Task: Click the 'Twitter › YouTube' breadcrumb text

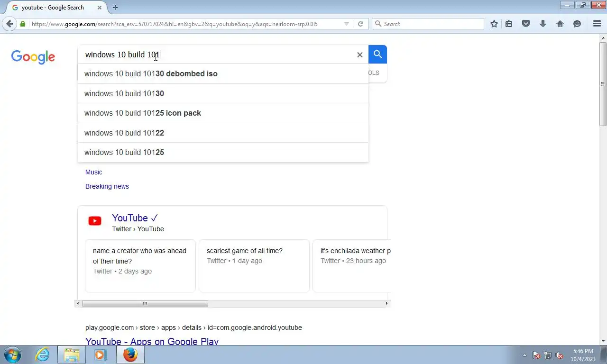Action: click(x=138, y=229)
